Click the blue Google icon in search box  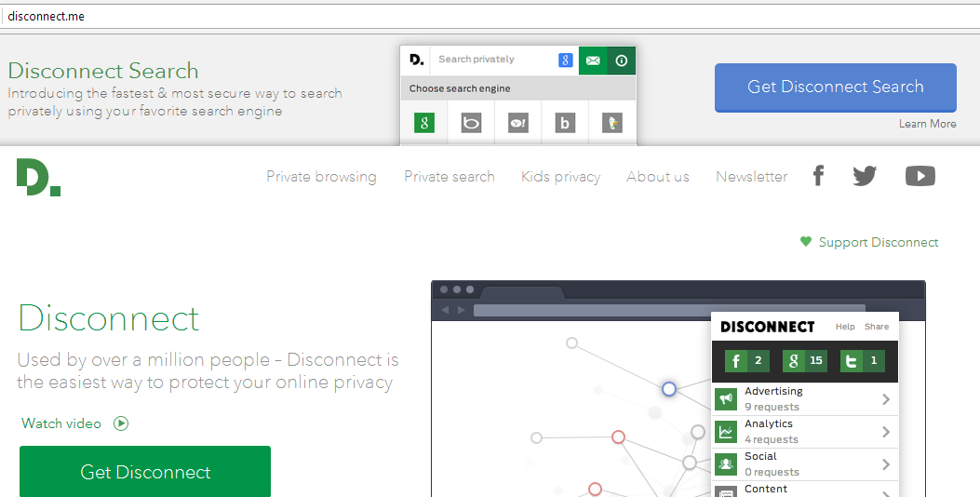pos(565,60)
